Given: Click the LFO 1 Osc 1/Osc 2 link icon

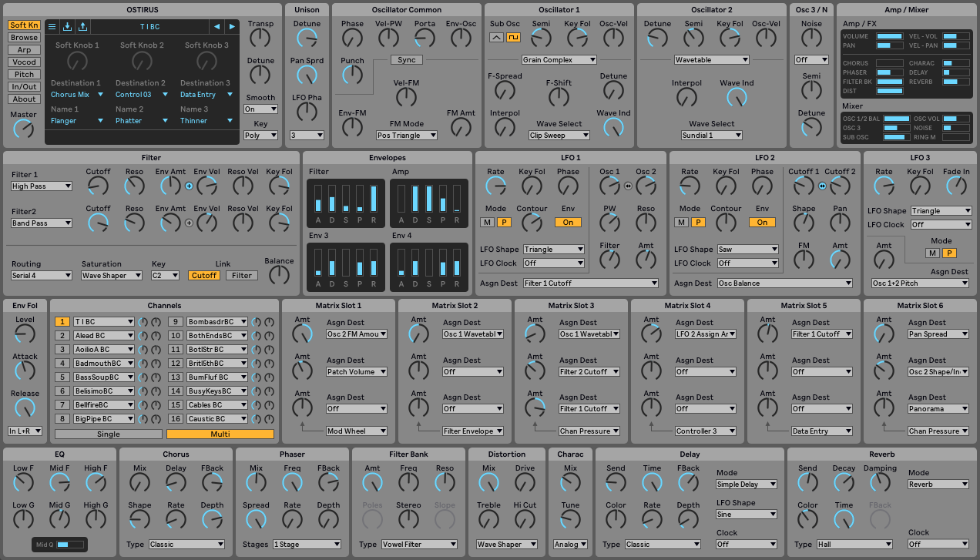Looking at the screenshot, I should tap(628, 186).
